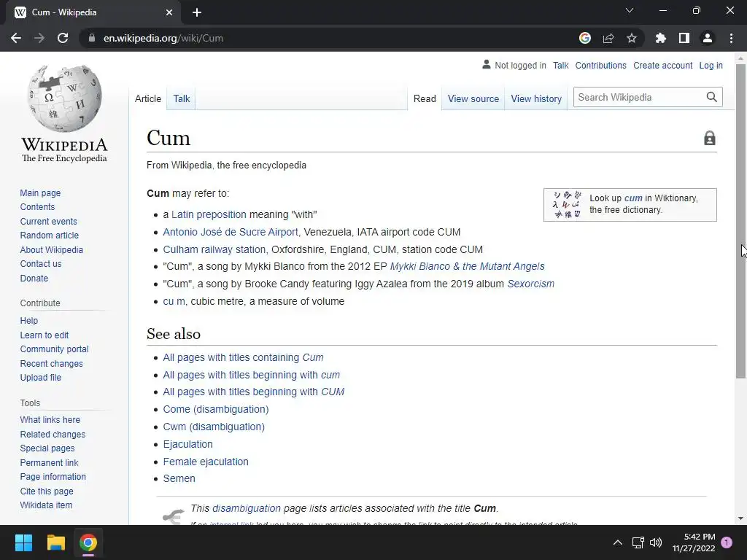Toggle the browser side panel icon

point(684,38)
